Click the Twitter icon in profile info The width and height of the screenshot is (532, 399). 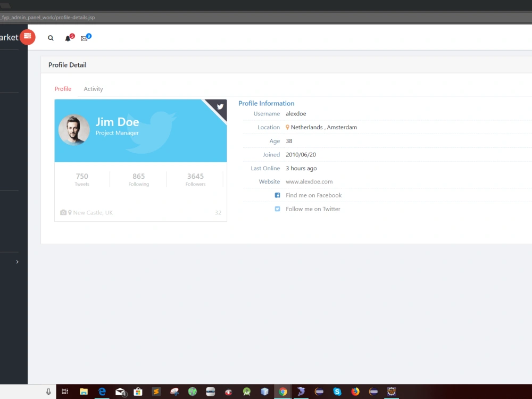click(x=277, y=209)
